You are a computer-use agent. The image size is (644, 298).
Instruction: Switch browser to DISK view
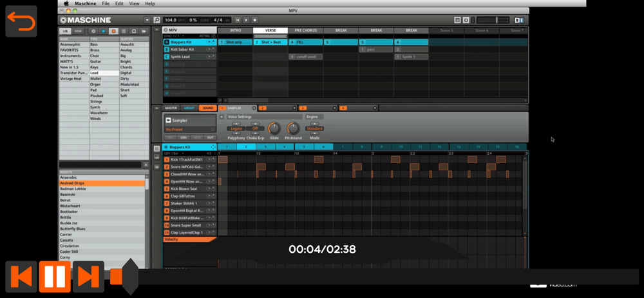click(78, 31)
